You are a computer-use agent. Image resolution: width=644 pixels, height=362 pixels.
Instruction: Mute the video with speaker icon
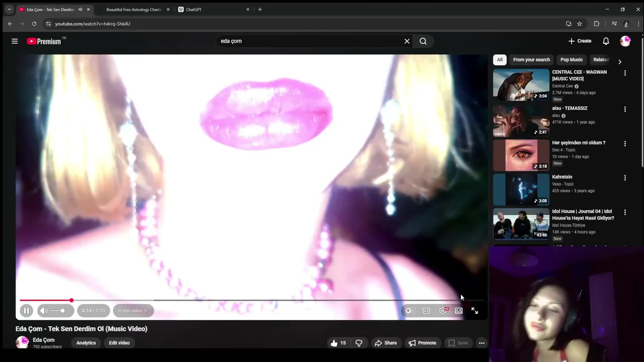[x=44, y=311]
